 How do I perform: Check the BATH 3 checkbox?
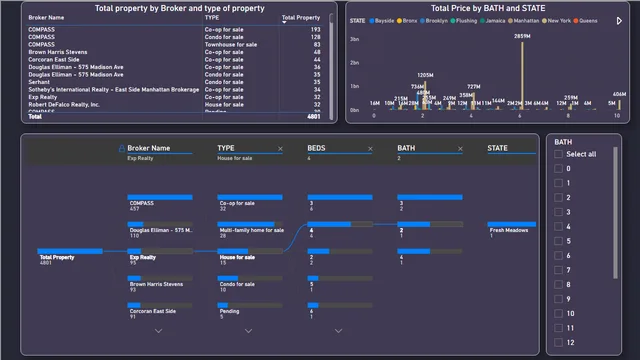click(x=558, y=212)
